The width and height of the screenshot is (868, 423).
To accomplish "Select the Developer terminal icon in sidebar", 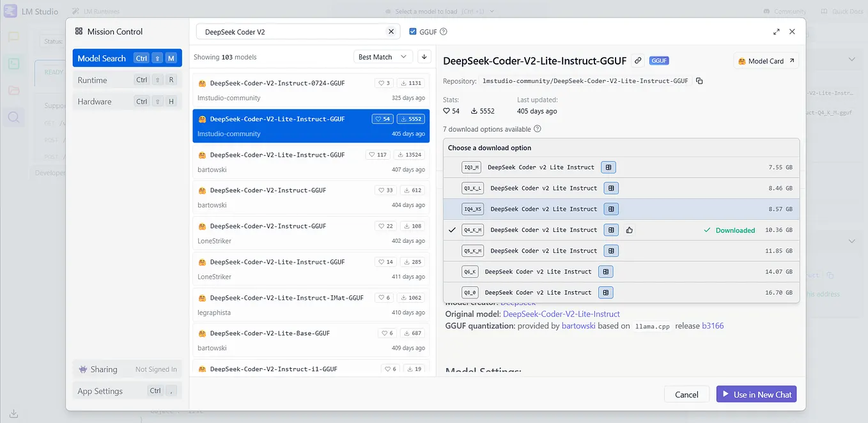I will 14,63.
